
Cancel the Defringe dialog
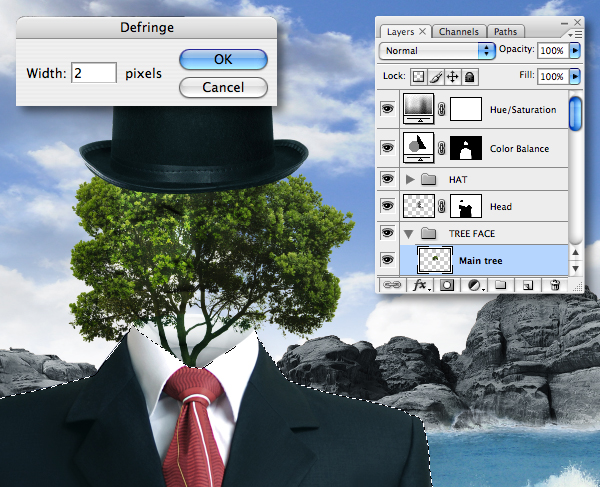223,87
